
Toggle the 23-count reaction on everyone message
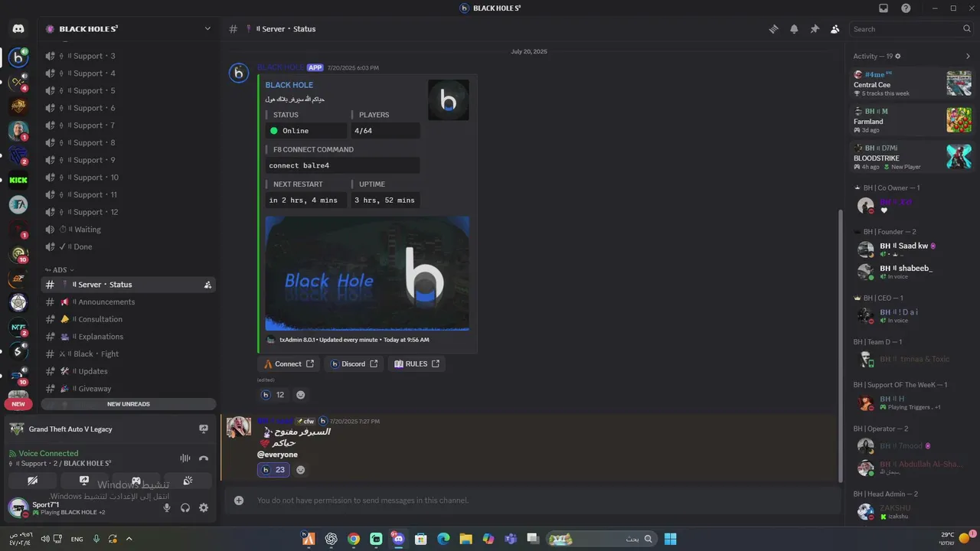point(273,470)
